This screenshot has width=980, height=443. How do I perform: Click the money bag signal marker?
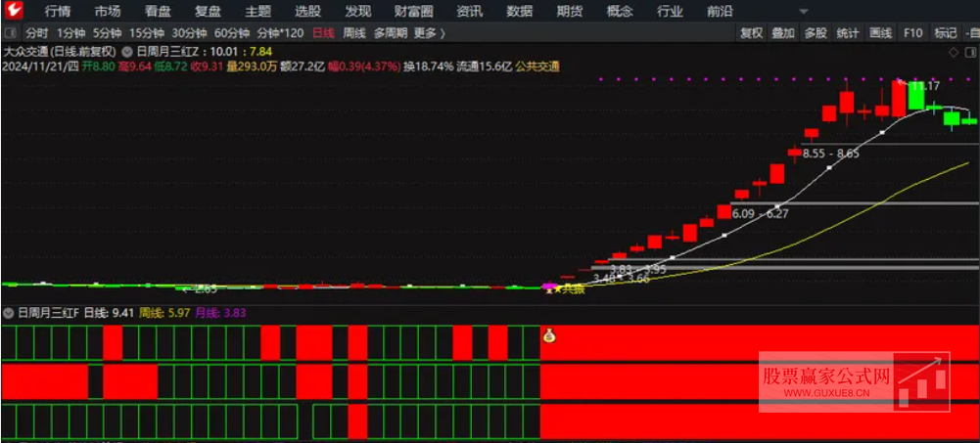tap(549, 335)
